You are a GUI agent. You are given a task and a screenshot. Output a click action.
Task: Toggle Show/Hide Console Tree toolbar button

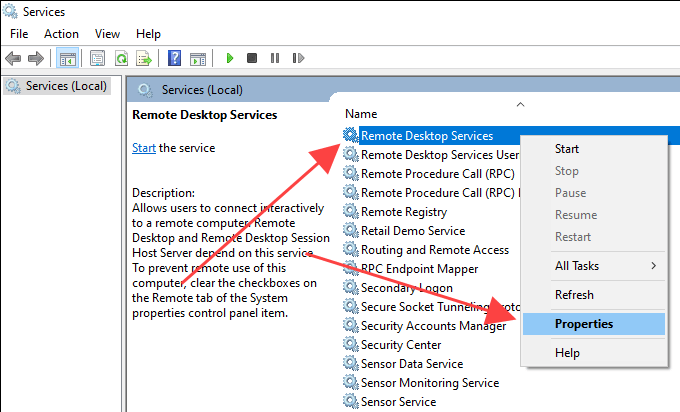click(68, 59)
